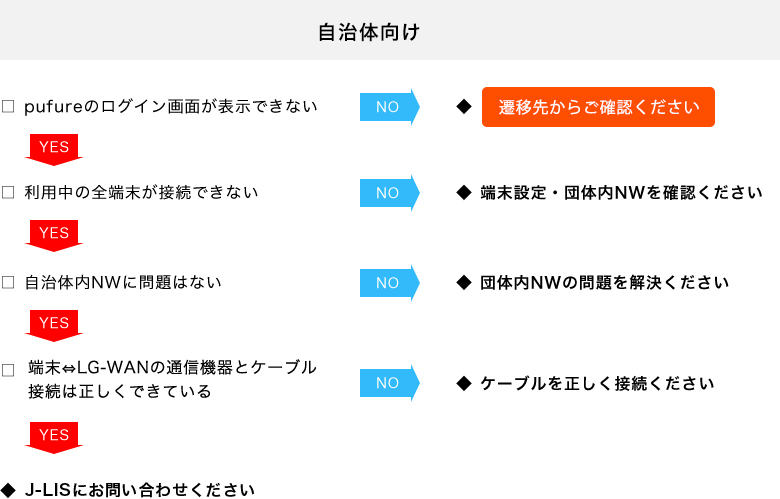Click the YES arrow above J-LIS message
Image resolution: width=780 pixels, height=499 pixels.
click(x=54, y=437)
